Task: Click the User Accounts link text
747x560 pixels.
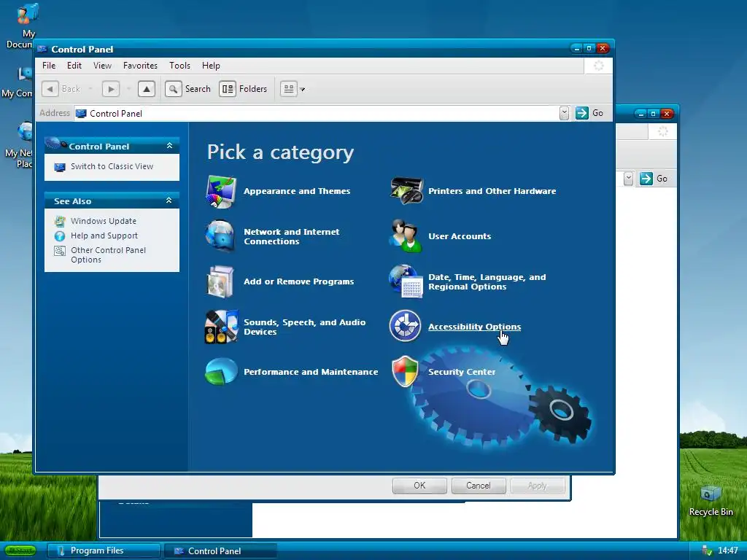Action: [x=460, y=236]
